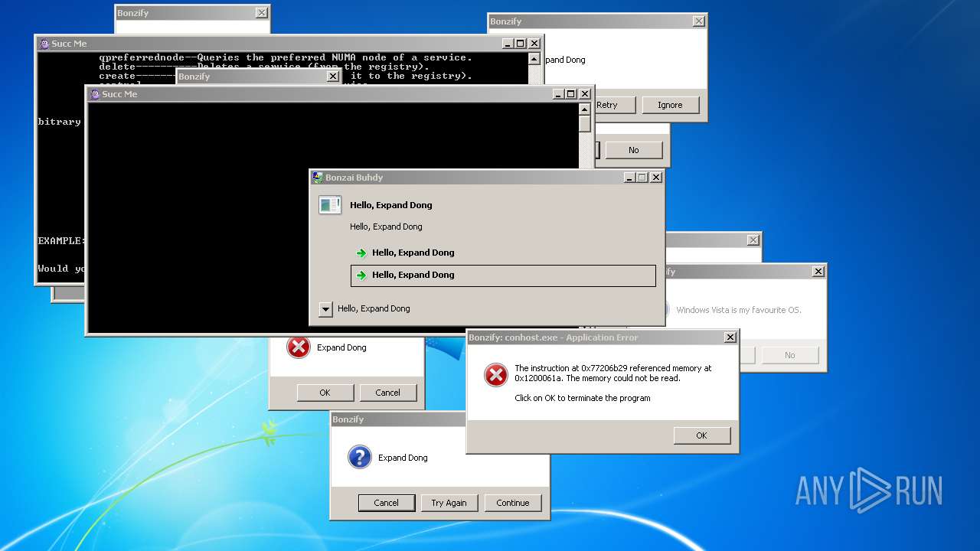Image resolution: width=980 pixels, height=551 pixels.
Task: Maximize the back Succ Me console window
Action: click(521, 44)
